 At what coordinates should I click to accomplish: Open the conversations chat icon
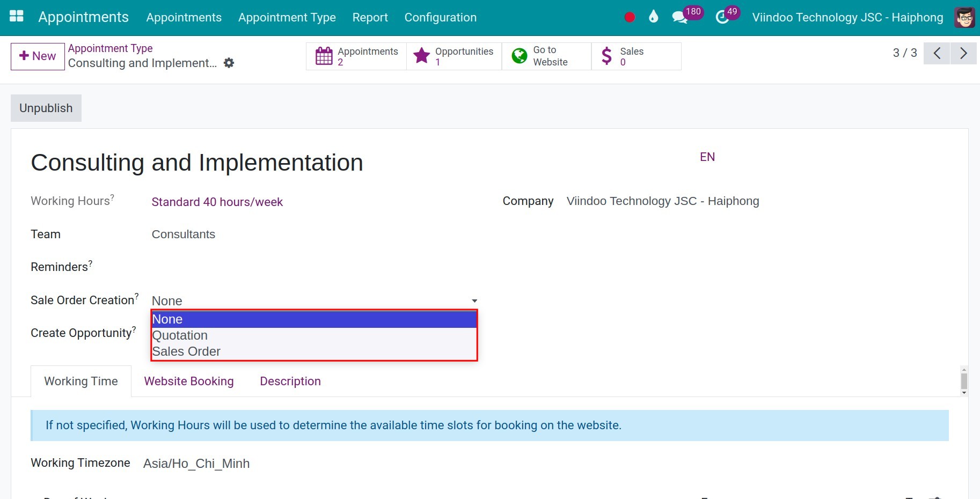tap(679, 17)
